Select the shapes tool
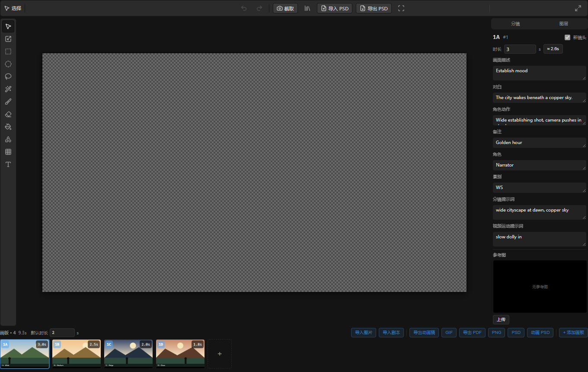This screenshot has height=372, width=588. [8, 139]
